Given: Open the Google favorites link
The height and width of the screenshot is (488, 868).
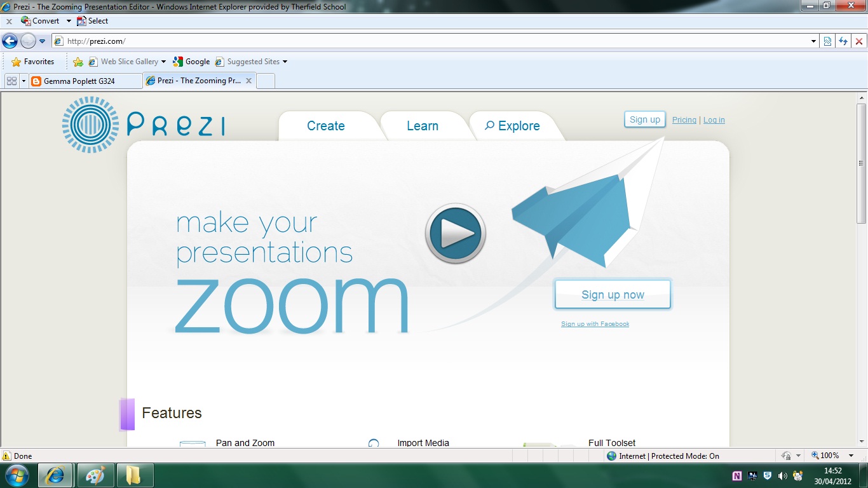Looking at the screenshot, I should coord(191,62).
